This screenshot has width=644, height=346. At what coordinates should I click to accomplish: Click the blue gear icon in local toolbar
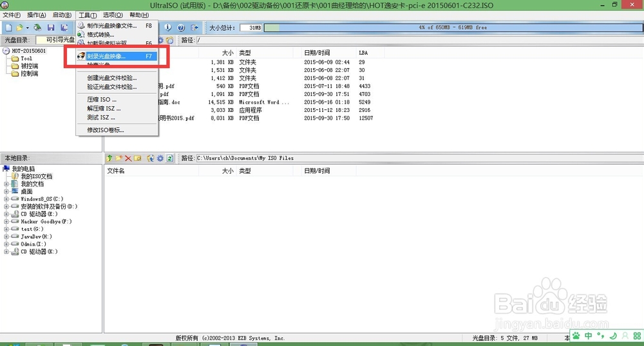[x=160, y=158]
